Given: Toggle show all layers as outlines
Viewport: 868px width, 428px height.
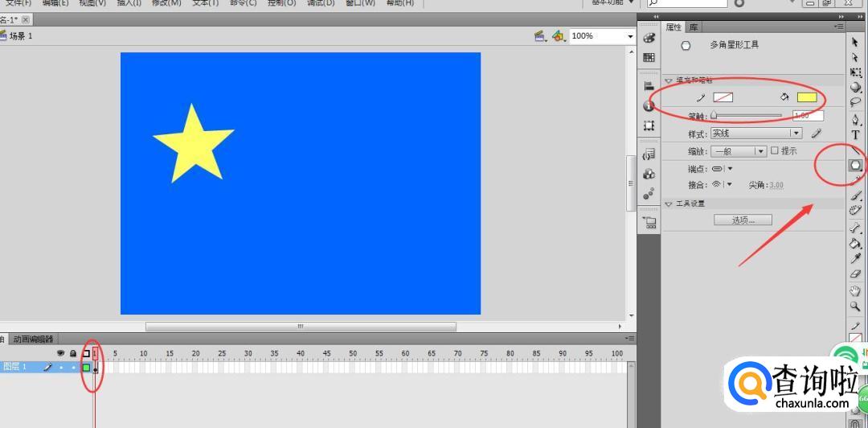Looking at the screenshot, I should pos(86,353).
